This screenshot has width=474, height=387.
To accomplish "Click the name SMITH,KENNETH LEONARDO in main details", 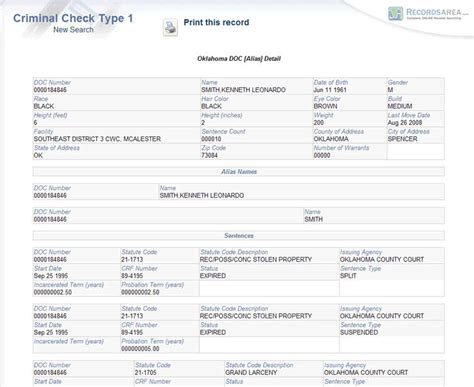I will tap(243, 90).
